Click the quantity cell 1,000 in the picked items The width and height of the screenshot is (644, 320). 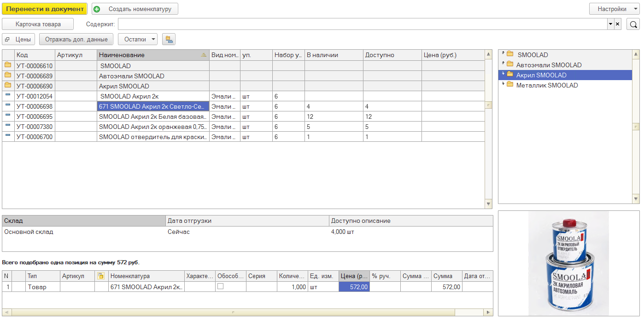pyautogui.click(x=292, y=287)
